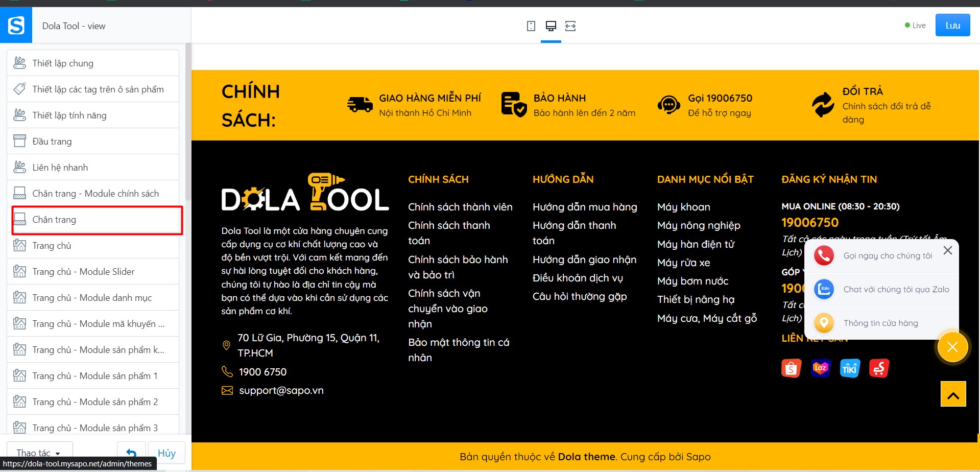Click Hướng dẫn mua hàng link
This screenshot has height=472, width=980.
pos(585,207)
